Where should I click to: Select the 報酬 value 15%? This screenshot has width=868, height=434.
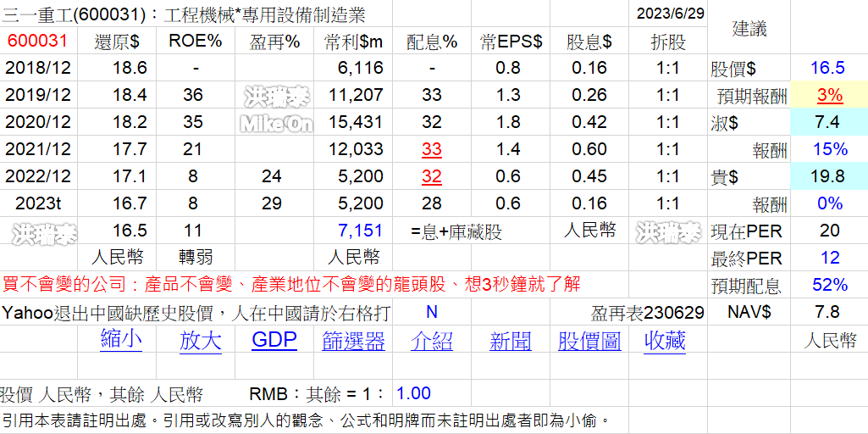pos(829,149)
